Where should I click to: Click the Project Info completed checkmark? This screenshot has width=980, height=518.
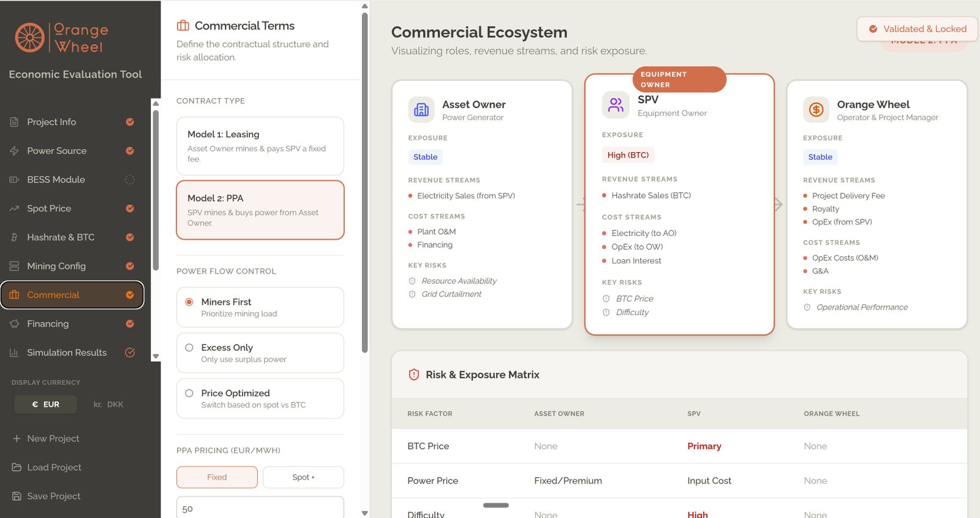point(130,122)
